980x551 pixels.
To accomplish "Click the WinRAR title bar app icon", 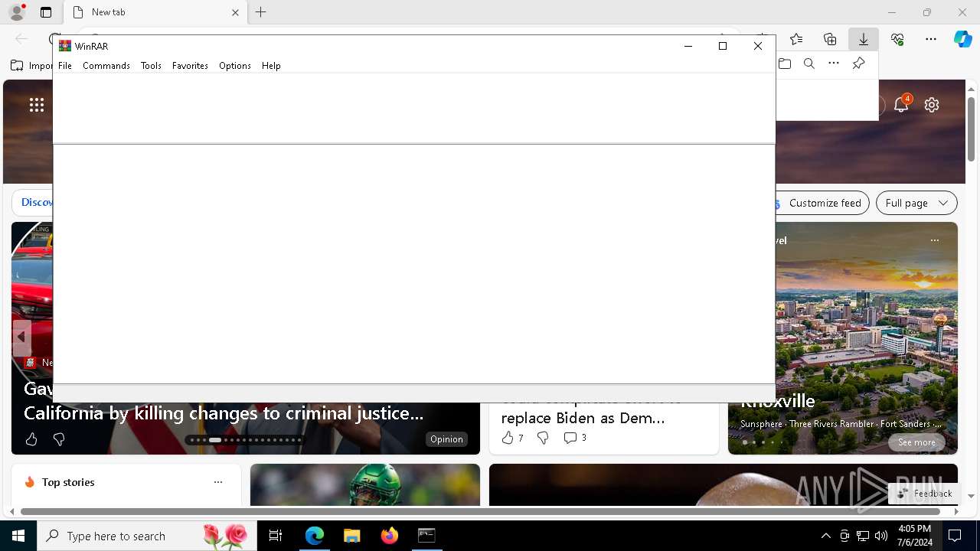I will tap(64, 46).
